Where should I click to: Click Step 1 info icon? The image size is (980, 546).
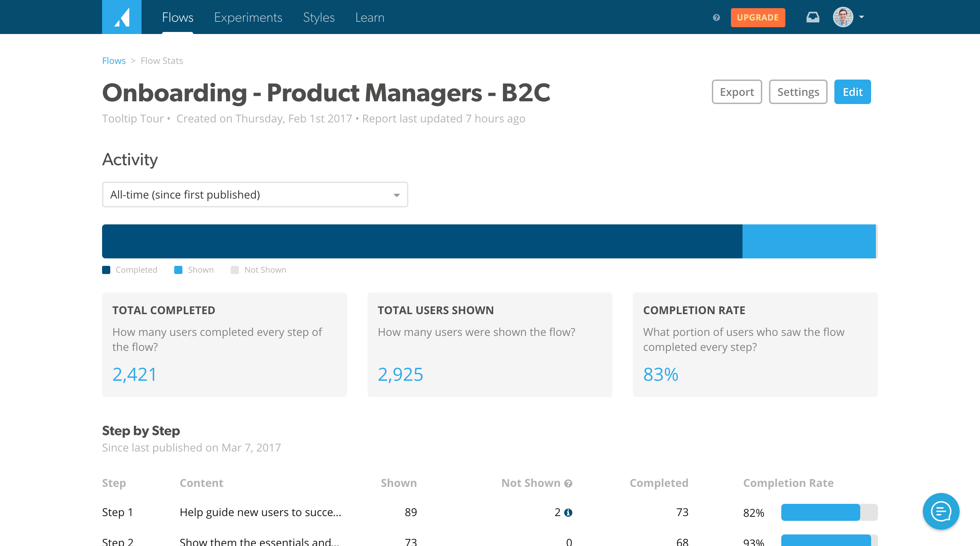pos(568,513)
